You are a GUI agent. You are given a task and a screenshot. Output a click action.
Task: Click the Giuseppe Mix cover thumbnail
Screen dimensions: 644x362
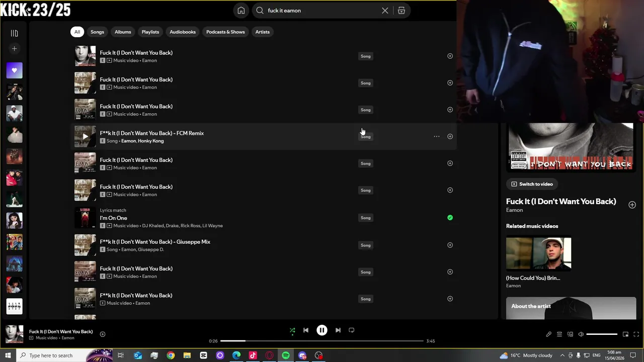(x=85, y=245)
